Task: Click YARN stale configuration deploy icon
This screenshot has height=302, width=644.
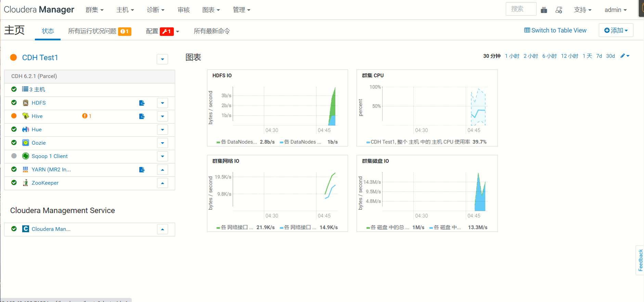Action: coord(142,170)
